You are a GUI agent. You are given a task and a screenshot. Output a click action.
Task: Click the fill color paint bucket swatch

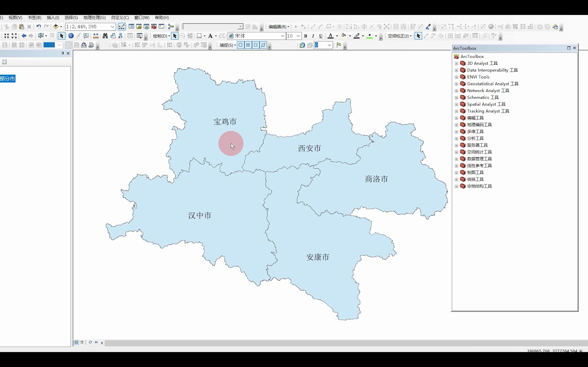(x=344, y=36)
